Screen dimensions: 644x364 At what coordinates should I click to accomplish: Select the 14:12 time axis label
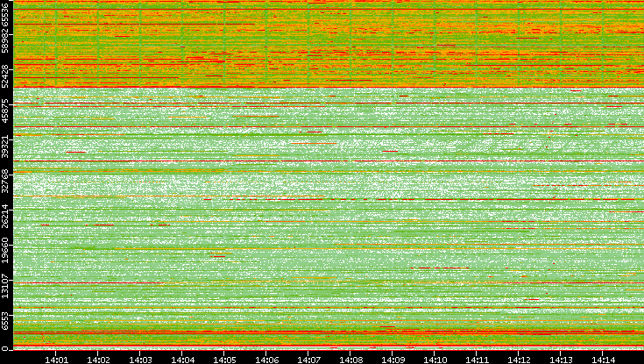click(x=519, y=360)
